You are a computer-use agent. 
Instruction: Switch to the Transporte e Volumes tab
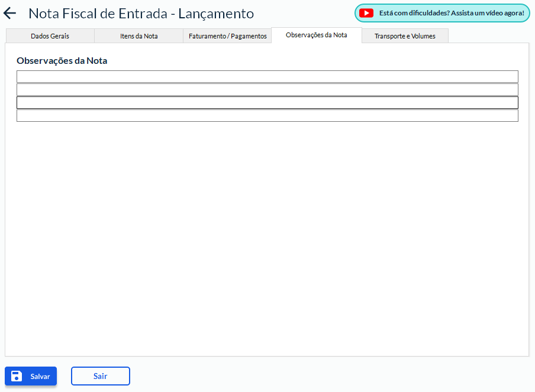(x=405, y=36)
